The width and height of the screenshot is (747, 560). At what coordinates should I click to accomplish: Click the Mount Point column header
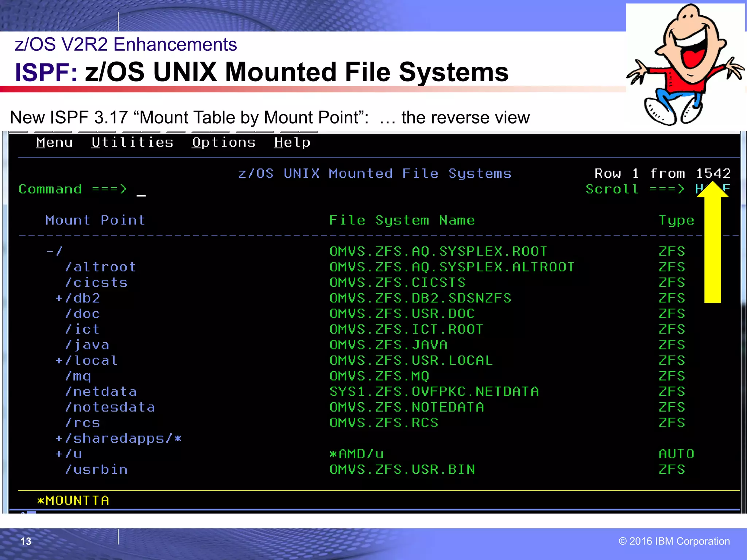96,220
